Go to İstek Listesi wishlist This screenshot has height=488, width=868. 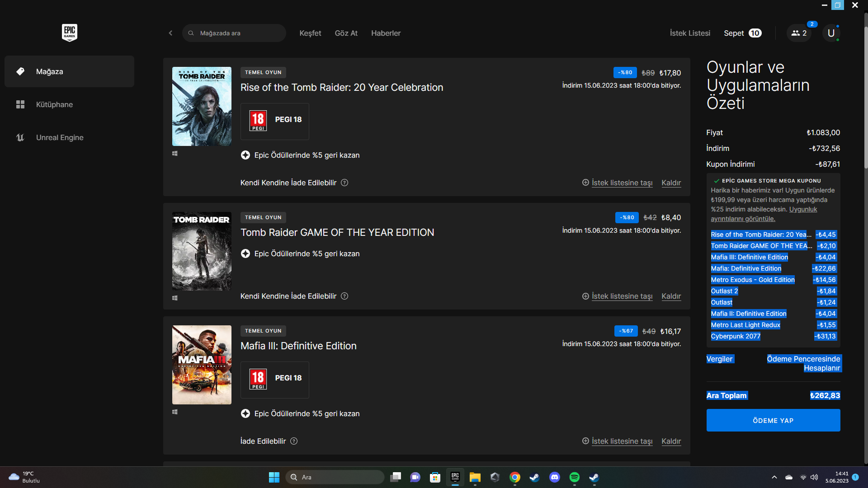(x=690, y=33)
